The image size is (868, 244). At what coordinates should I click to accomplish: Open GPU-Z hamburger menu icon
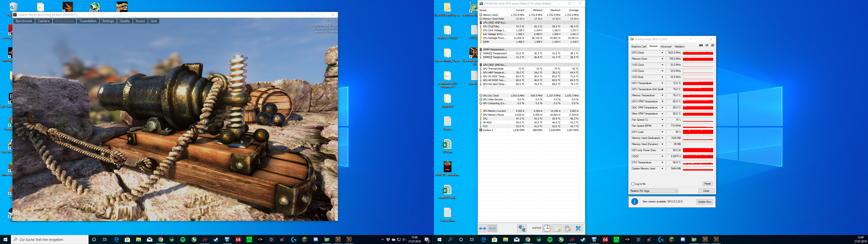click(712, 45)
